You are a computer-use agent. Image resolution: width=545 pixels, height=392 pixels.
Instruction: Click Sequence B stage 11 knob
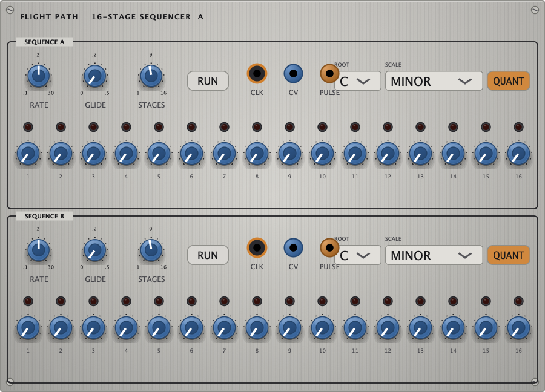[x=355, y=328]
